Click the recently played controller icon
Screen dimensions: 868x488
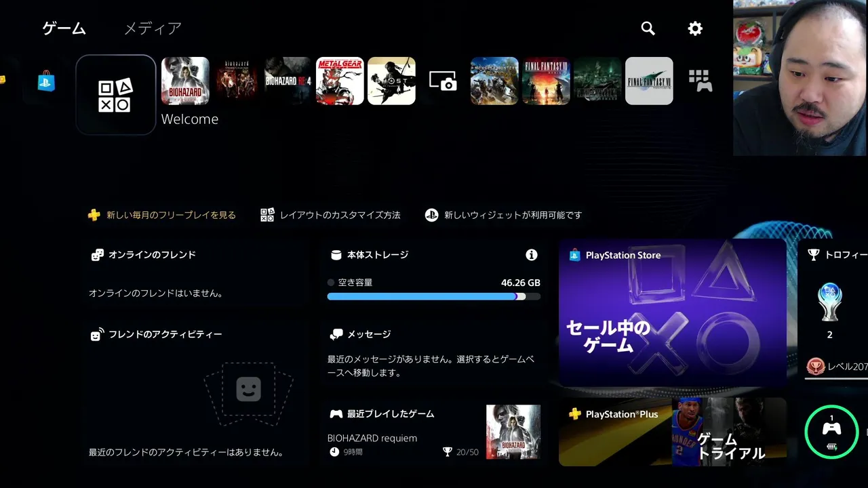pos(336,413)
